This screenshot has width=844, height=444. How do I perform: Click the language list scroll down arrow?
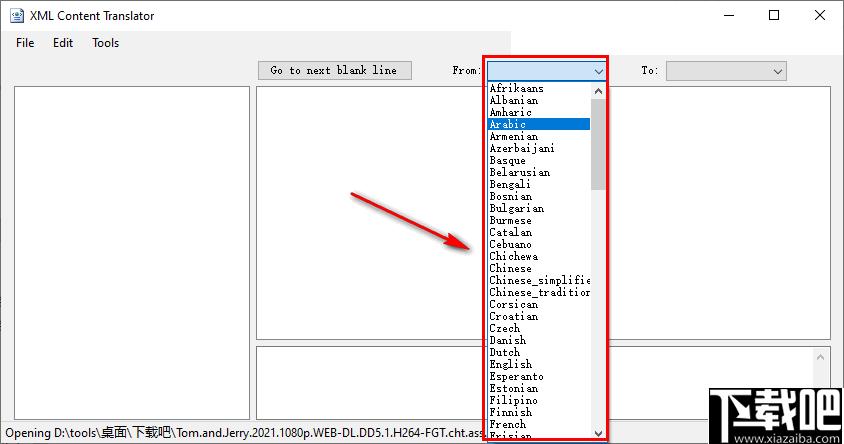coord(598,433)
